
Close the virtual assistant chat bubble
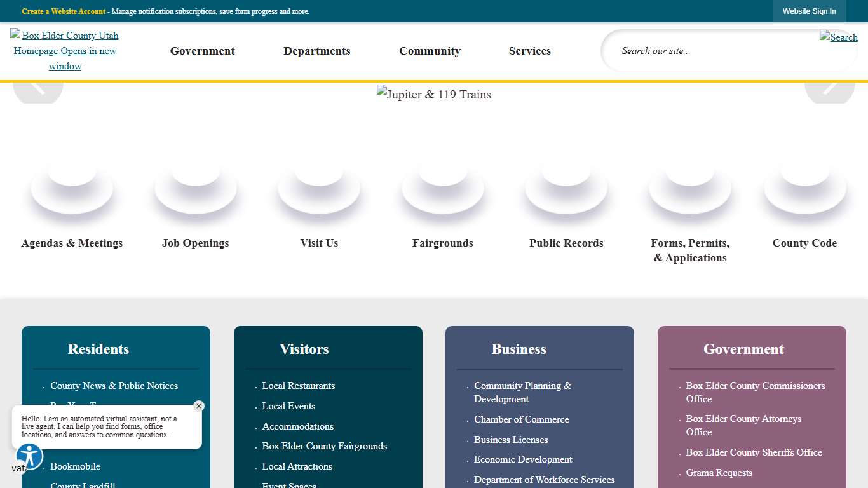click(x=199, y=406)
